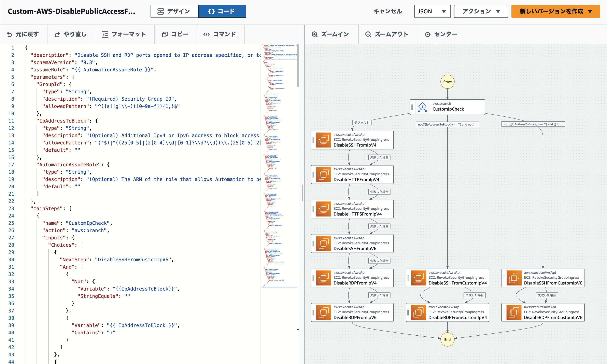The width and height of the screenshot is (607, 364).
Task: Click the copy icon (コピー)
Action: tap(165, 34)
